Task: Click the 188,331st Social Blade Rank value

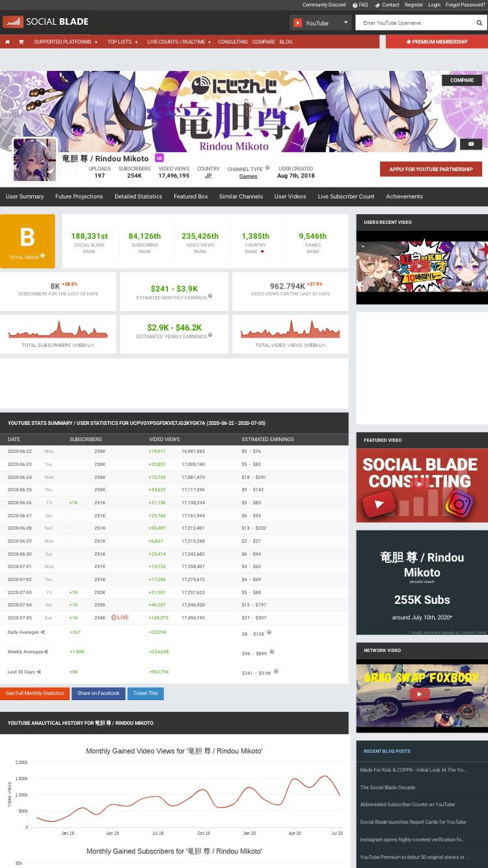Action: (89, 236)
